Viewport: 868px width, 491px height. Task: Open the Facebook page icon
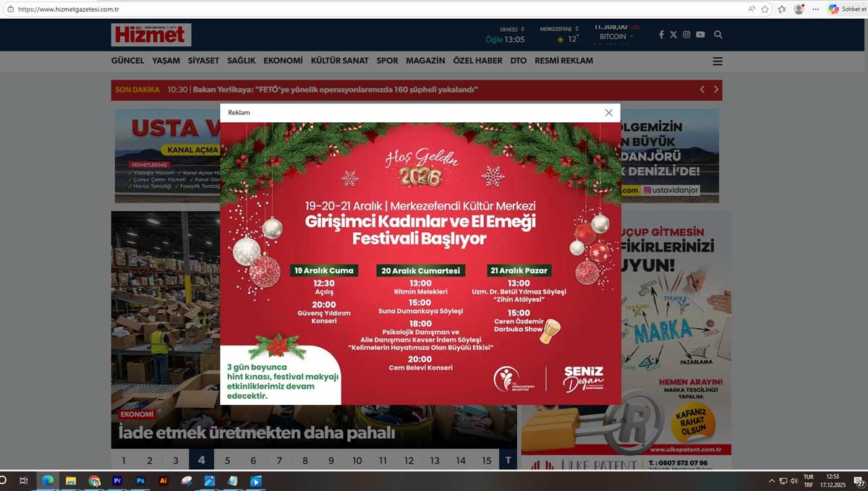pos(660,35)
